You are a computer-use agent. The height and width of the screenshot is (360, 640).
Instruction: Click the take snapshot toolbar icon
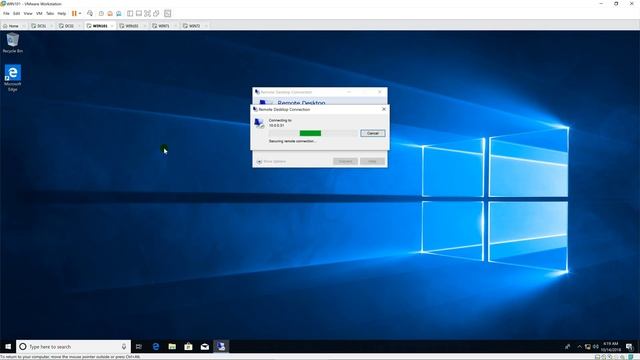(101, 13)
